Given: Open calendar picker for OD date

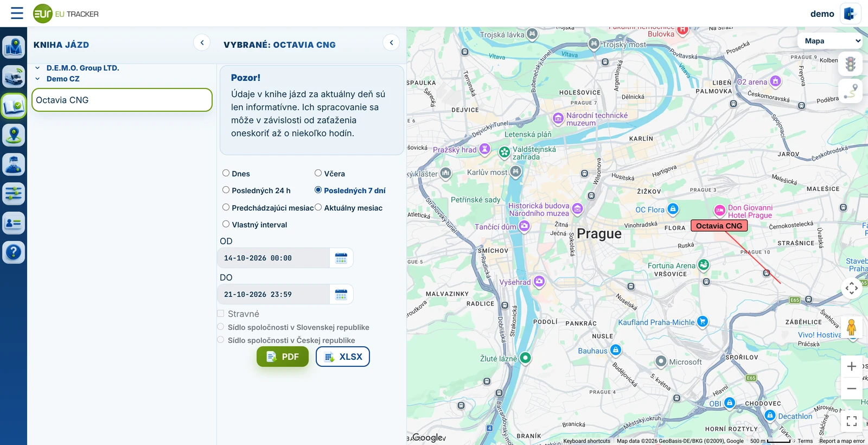Looking at the screenshot, I should coord(341,258).
